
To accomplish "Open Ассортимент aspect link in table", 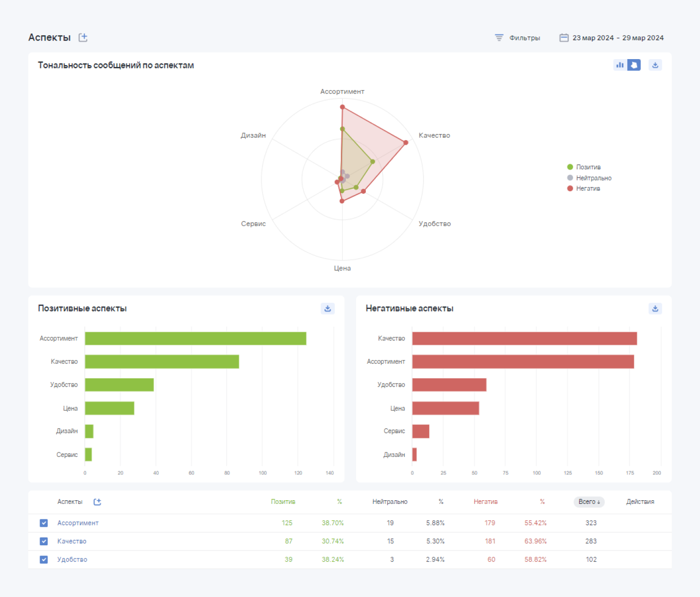I will 78,523.
